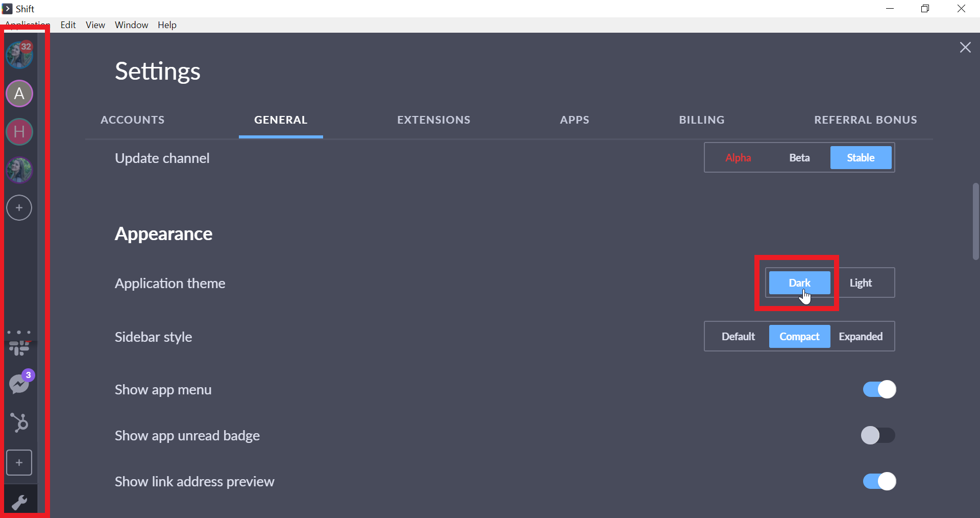Image resolution: width=980 pixels, height=518 pixels.
Task: Switch to the EXTENSIONS tab
Action: pos(433,120)
